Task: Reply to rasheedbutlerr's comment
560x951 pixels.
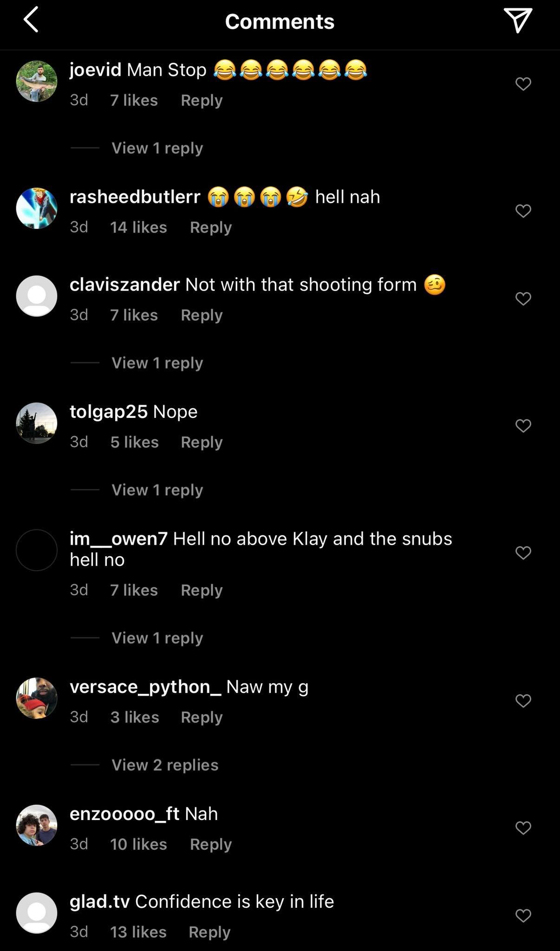Action: click(210, 227)
